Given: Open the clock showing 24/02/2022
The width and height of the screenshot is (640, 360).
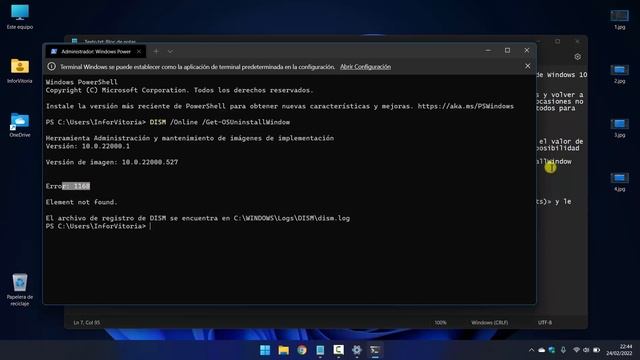Looking at the screenshot, I should tap(619, 350).
